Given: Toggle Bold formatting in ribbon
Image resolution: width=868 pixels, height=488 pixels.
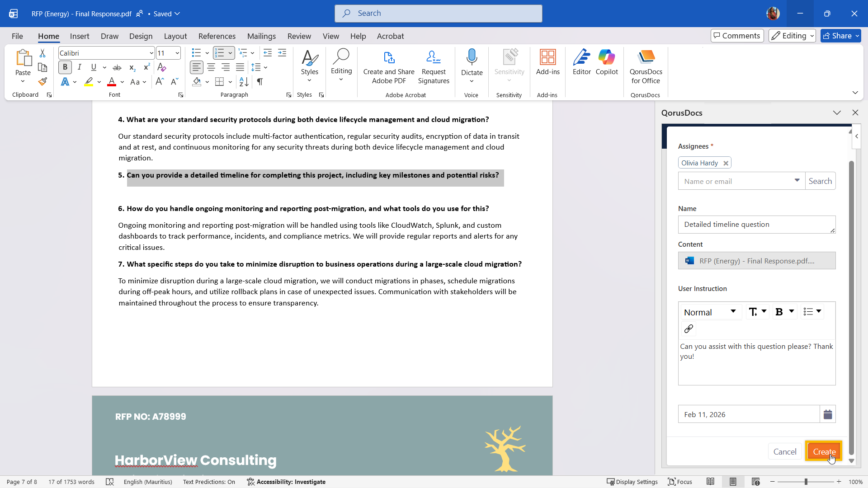Looking at the screenshot, I should pyautogui.click(x=65, y=67).
